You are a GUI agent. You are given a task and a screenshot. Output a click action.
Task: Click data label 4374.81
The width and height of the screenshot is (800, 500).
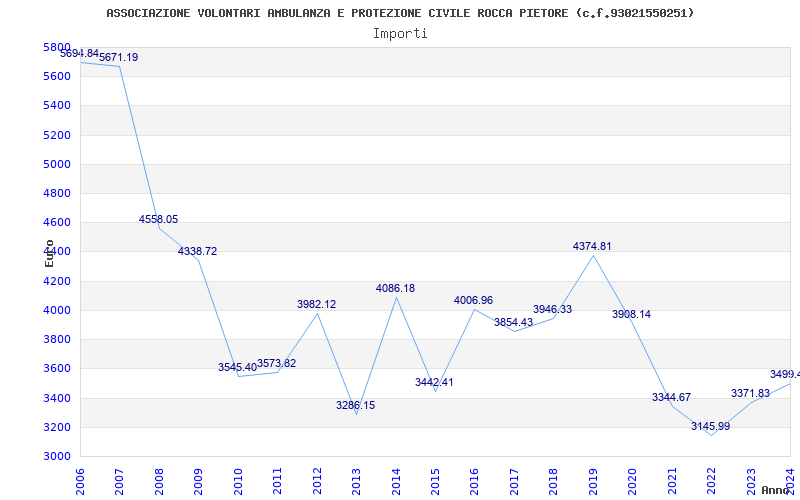[x=592, y=246]
